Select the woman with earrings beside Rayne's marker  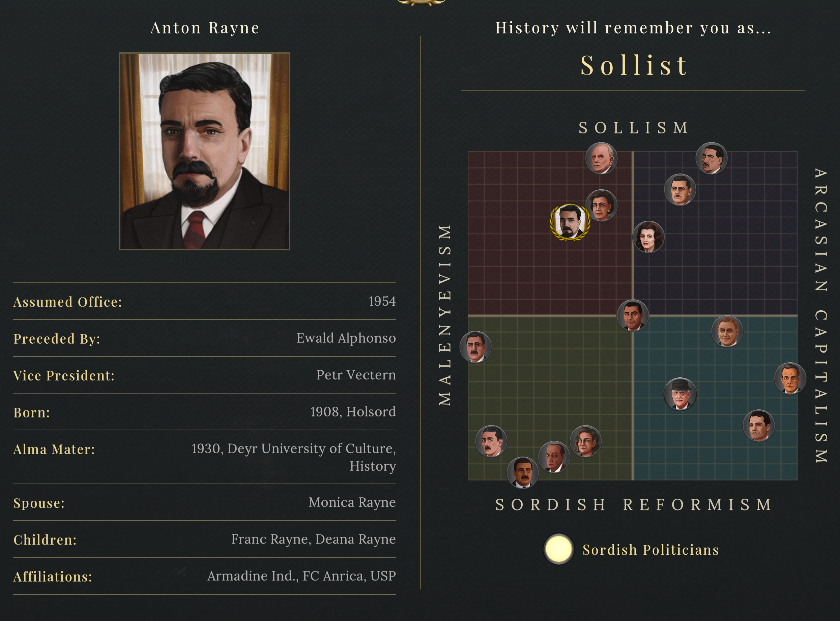click(602, 206)
